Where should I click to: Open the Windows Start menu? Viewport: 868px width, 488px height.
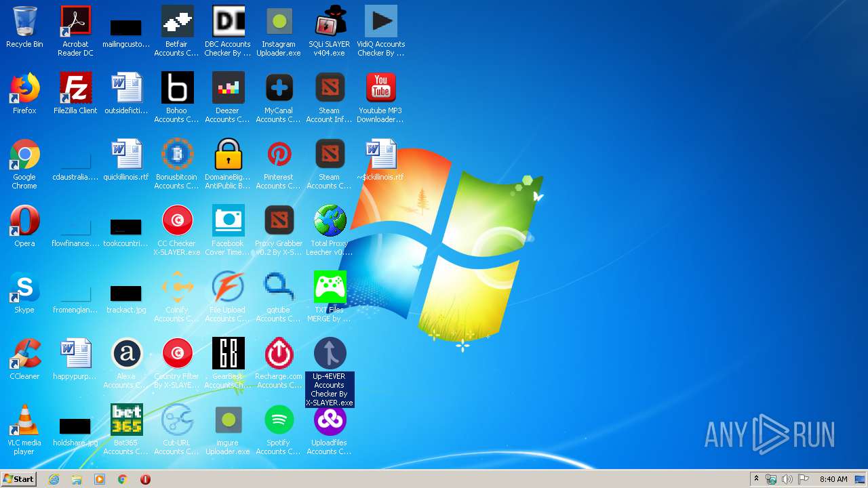coord(18,479)
